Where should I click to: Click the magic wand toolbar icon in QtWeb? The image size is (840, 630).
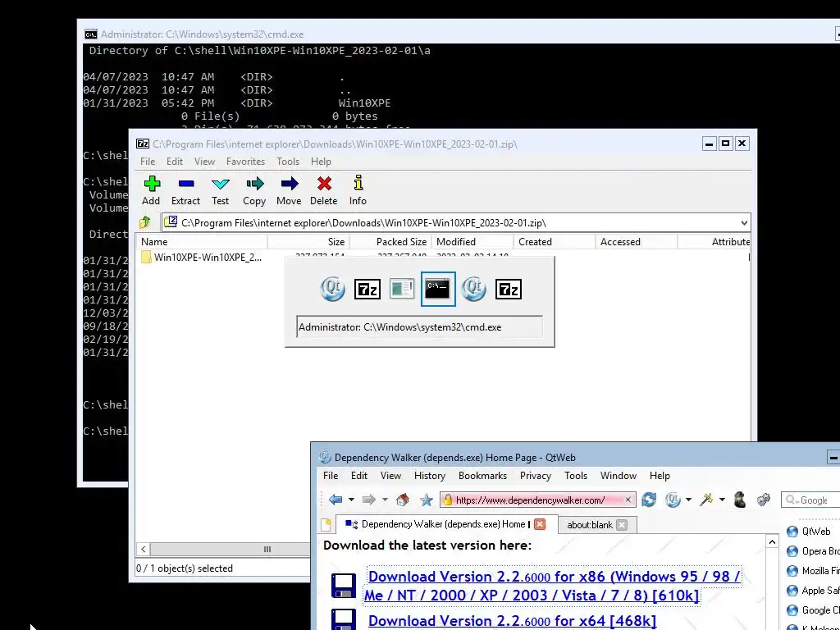pos(706,500)
